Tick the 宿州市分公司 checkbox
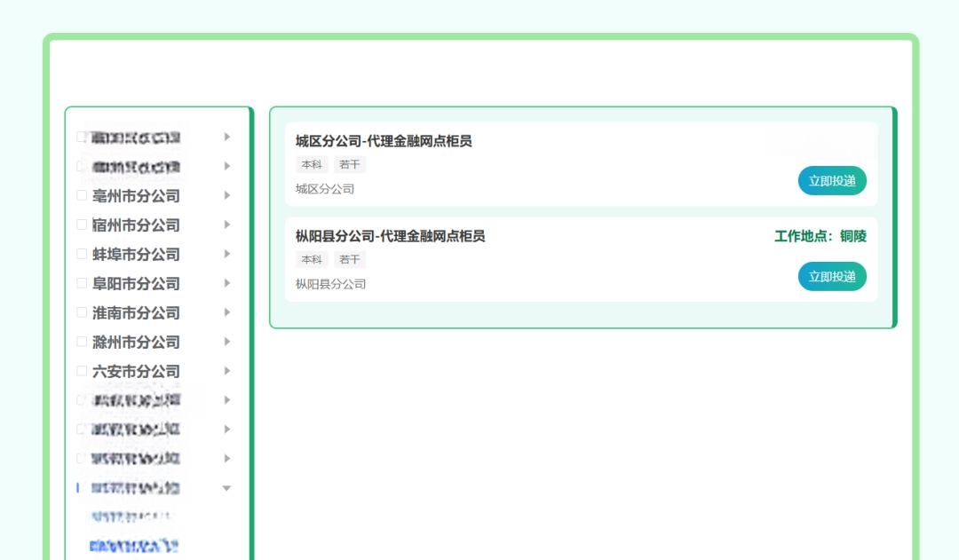959x560 pixels. (x=82, y=225)
